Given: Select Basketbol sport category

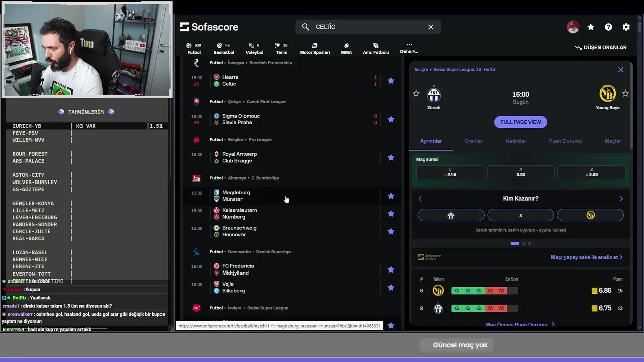Looking at the screenshot, I should [x=224, y=49].
